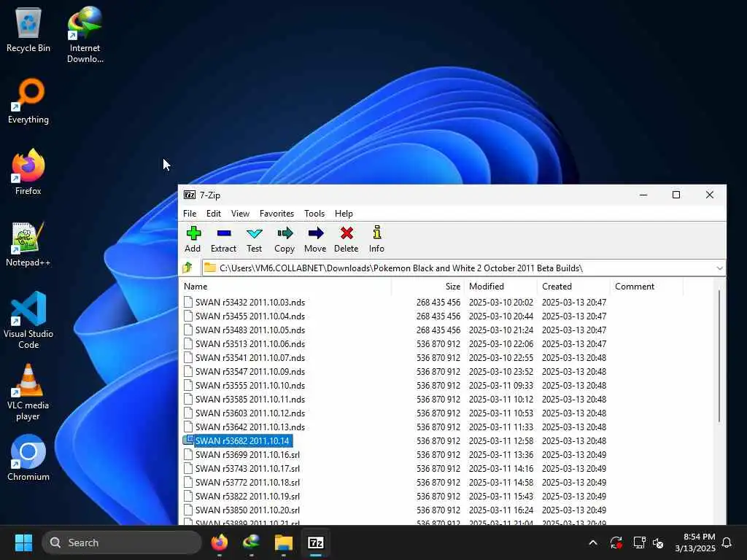This screenshot has width=747, height=560.
Task: Click the Comment column header
Action: (x=646, y=286)
